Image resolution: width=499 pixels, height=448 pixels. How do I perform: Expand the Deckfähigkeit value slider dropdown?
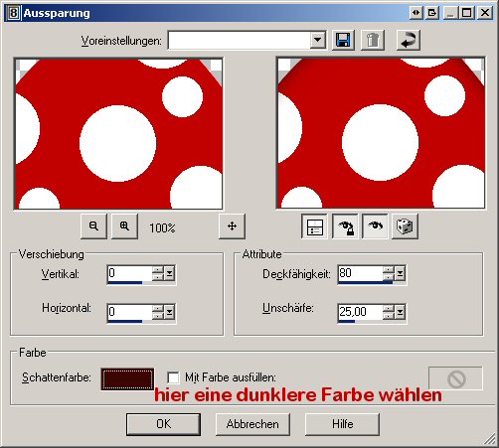coord(400,273)
